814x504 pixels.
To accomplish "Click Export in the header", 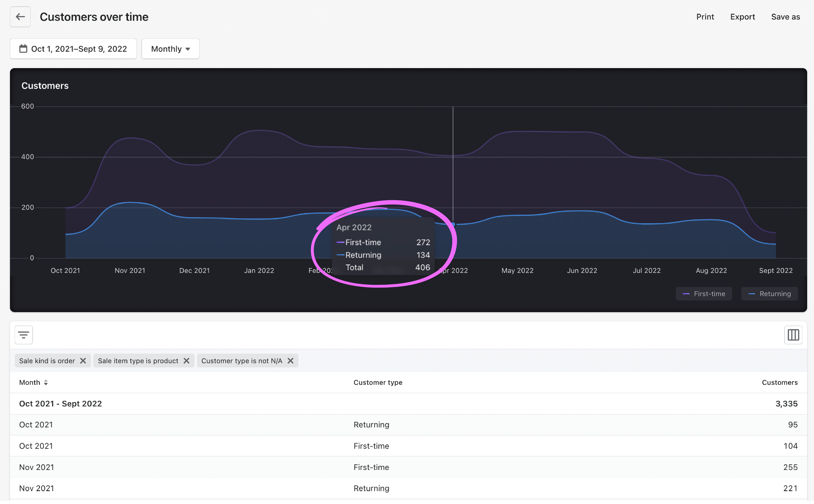I will 742,17.
